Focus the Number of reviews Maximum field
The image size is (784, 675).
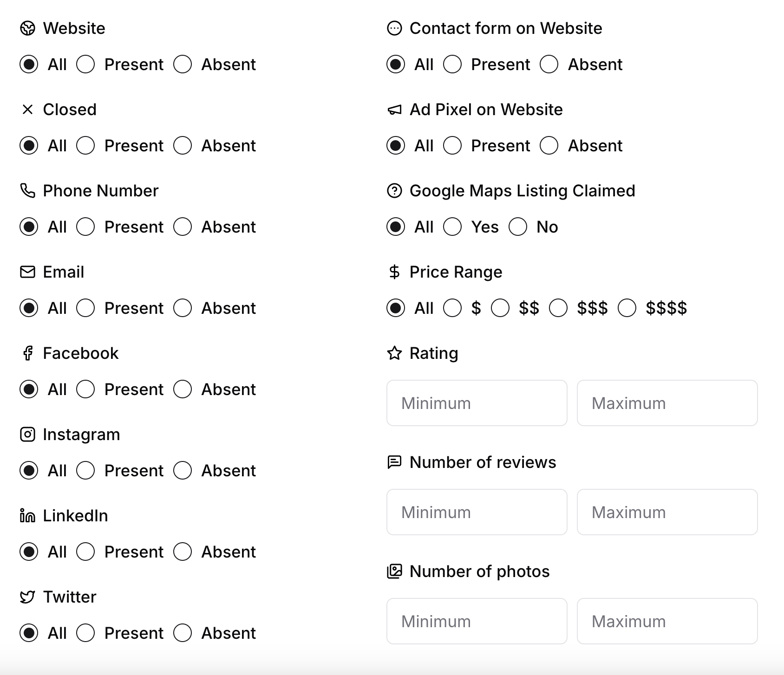tap(667, 512)
